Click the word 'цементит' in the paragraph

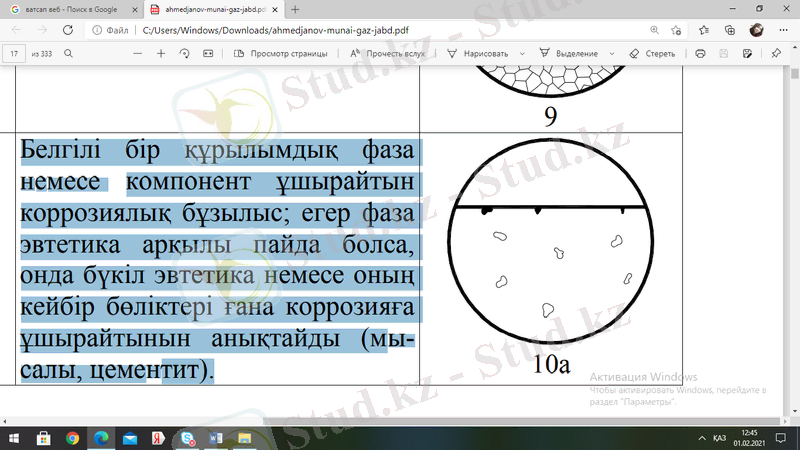(x=144, y=370)
